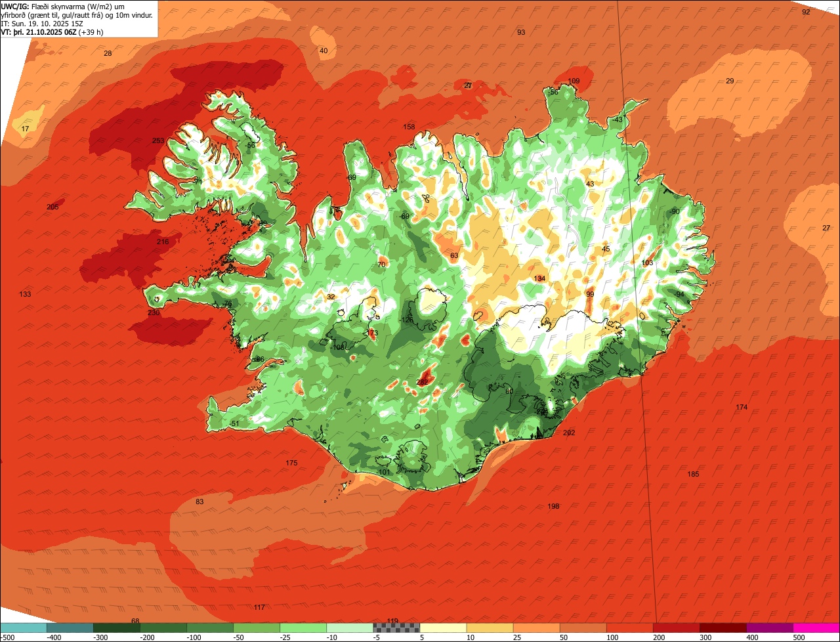Viewport: 840px width, 642px height.
Task: Click the flux value '282' in south-central Iceland
Action: [422, 382]
